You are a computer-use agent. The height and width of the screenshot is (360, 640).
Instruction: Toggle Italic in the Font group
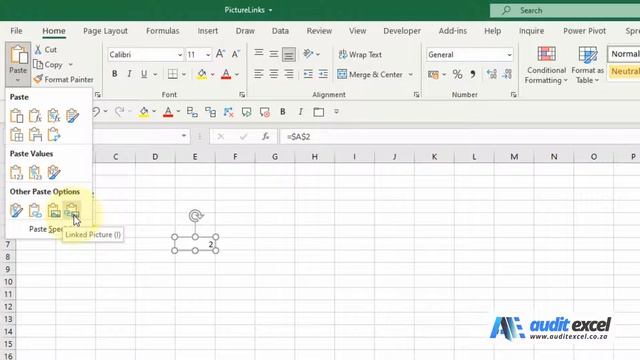point(129,74)
